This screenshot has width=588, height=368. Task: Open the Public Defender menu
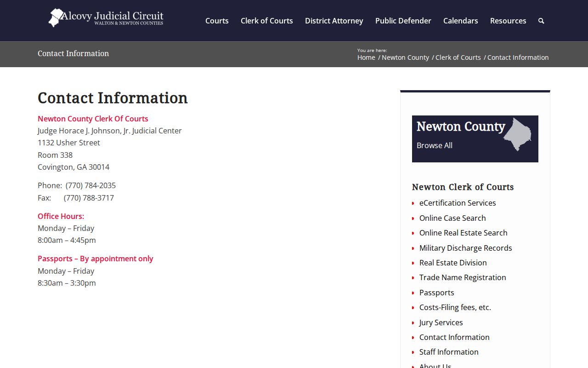pyautogui.click(x=403, y=21)
